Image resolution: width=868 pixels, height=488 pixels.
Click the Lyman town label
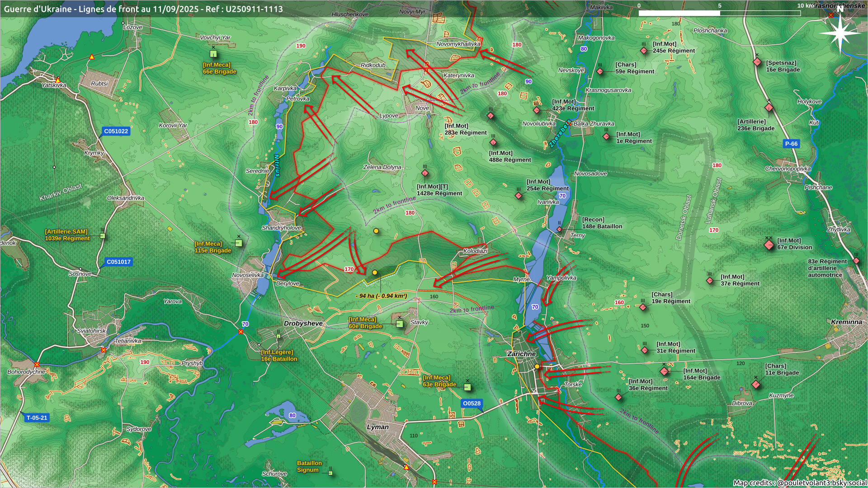(x=377, y=427)
